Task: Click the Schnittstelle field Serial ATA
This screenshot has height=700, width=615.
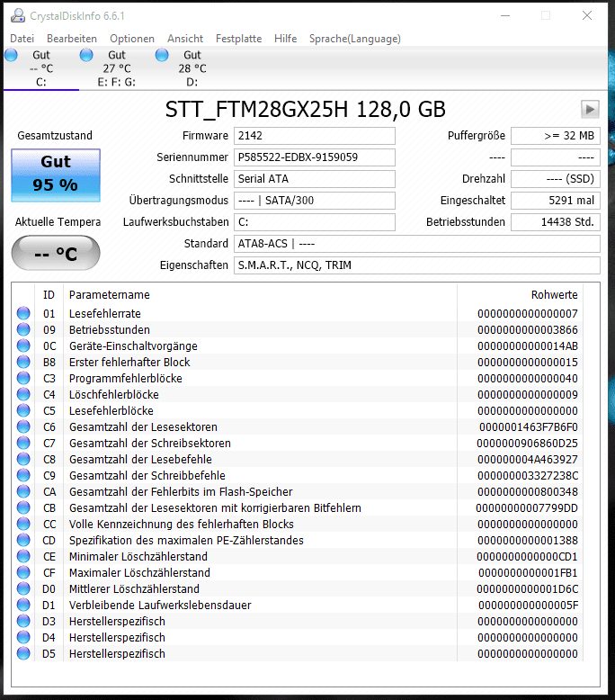Action: [315, 178]
